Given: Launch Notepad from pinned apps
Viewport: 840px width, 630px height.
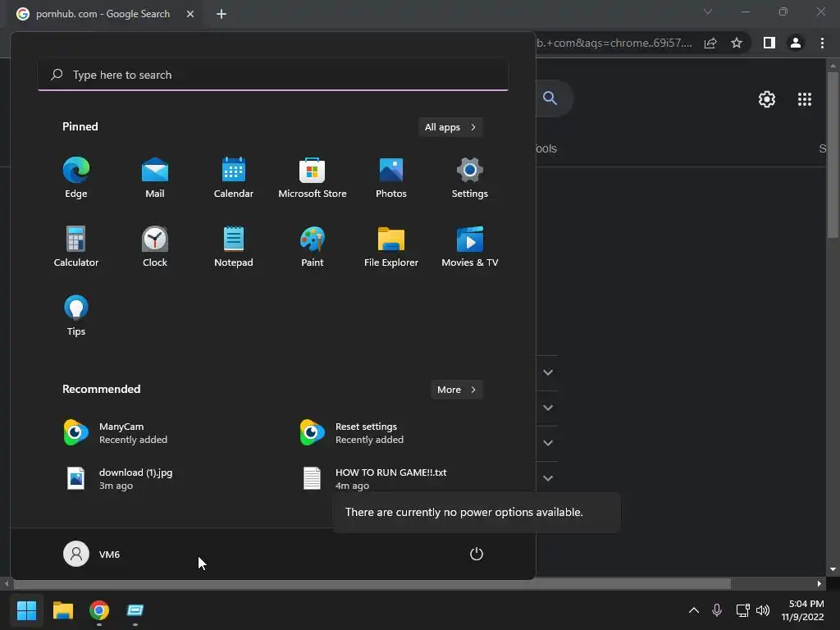Looking at the screenshot, I should click(234, 246).
